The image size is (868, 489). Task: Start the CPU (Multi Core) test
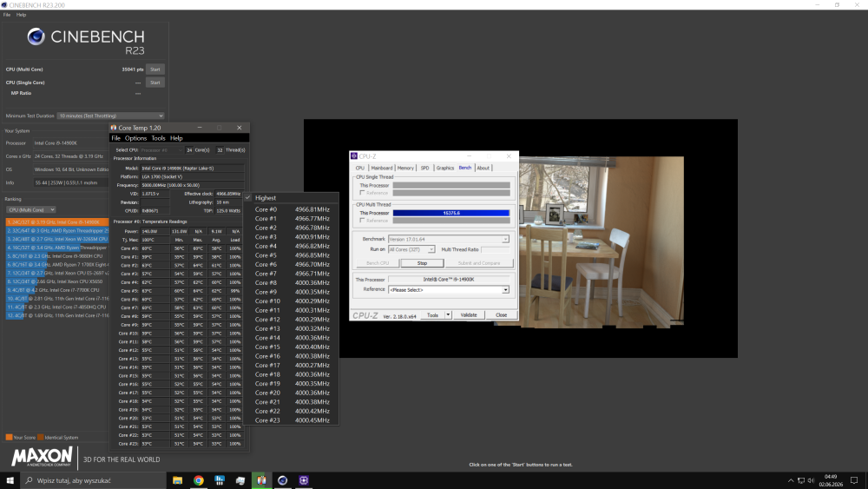coord(155,69)
